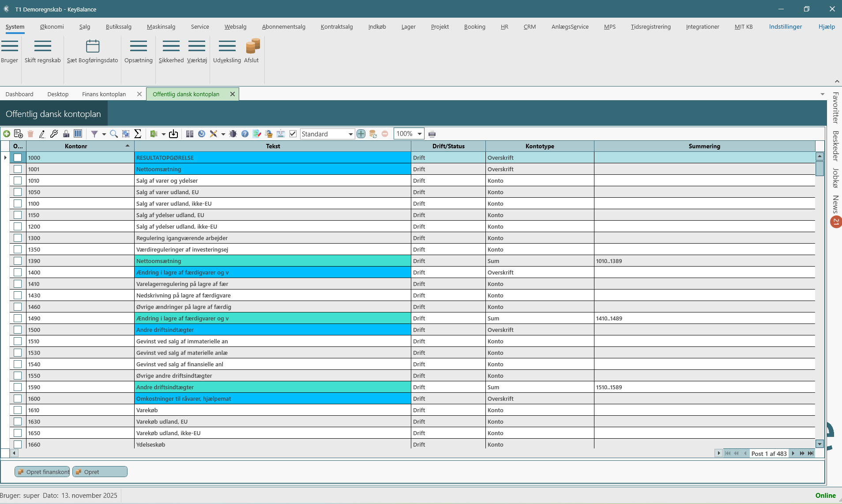
Task: Expand the filter dropdown arrow
Action: [104, 134]
